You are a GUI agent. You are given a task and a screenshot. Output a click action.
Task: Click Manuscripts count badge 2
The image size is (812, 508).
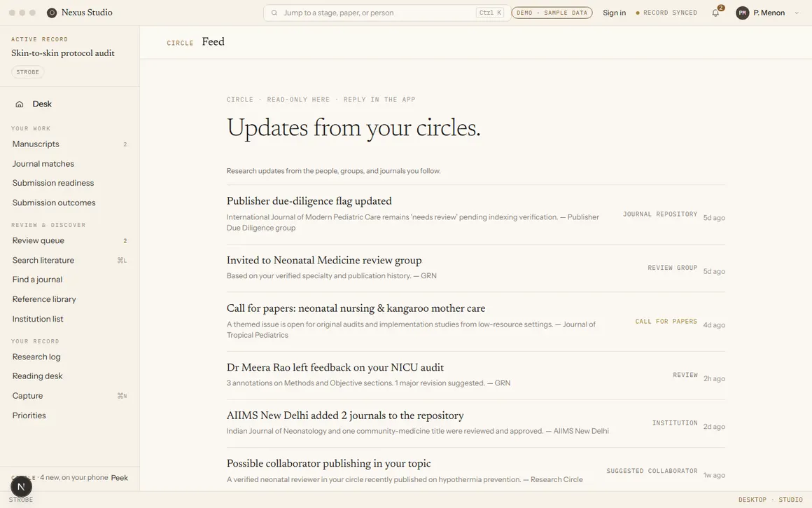[125, 144]
